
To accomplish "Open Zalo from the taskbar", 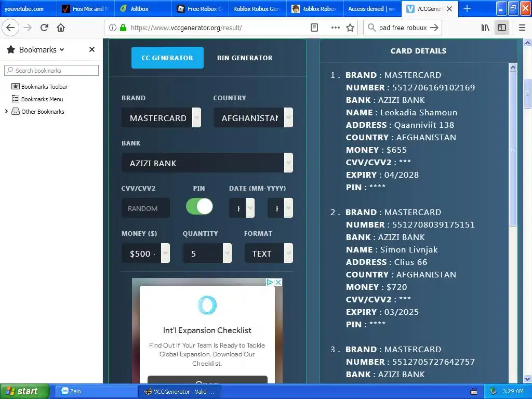I will [x=95, y=391].
